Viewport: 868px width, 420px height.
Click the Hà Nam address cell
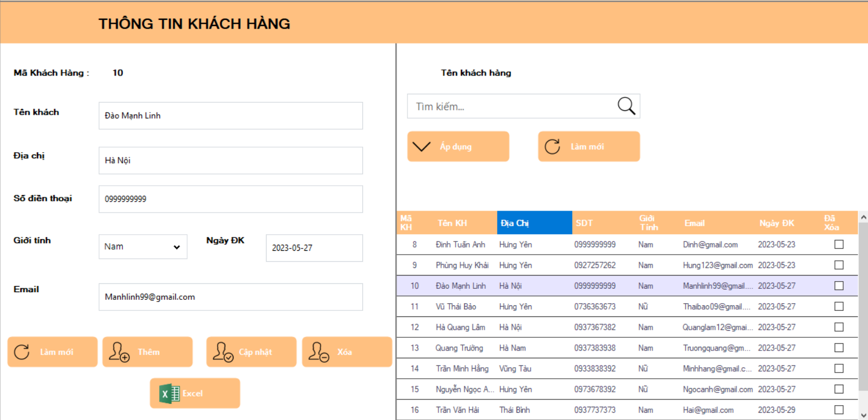point(512,348)
